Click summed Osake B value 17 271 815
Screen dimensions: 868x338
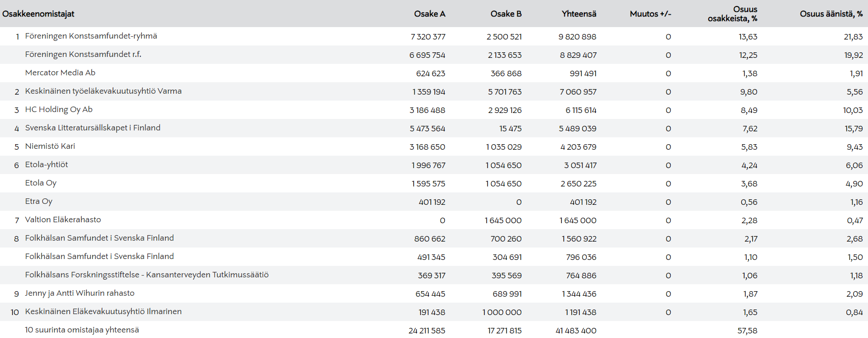pos(504,331)
